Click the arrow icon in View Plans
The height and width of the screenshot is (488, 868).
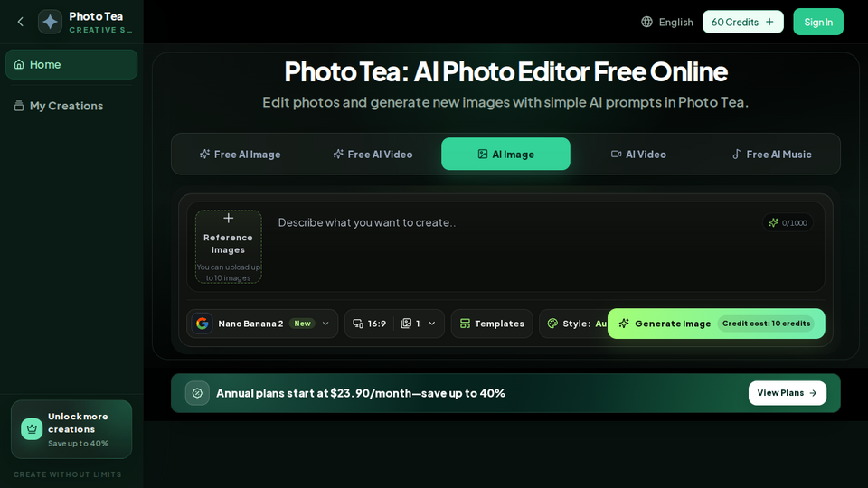tap(813, 393)
